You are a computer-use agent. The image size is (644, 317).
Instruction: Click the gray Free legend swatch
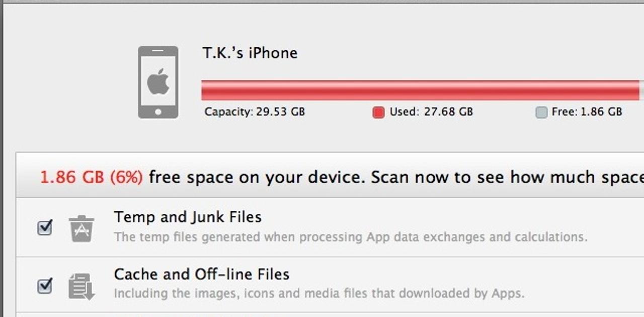point(541,112)
